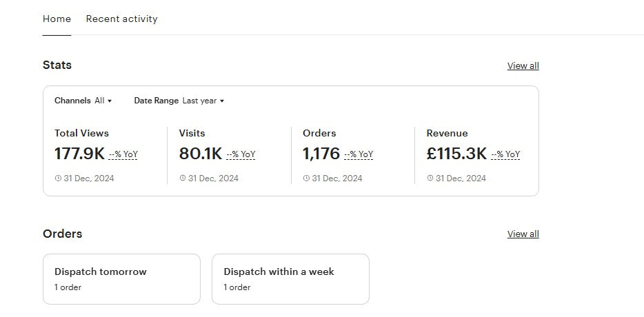This screenshot has height=317, width=644.
Task: Open the Date Range Last year dropdown
Action: coord(179,101)
